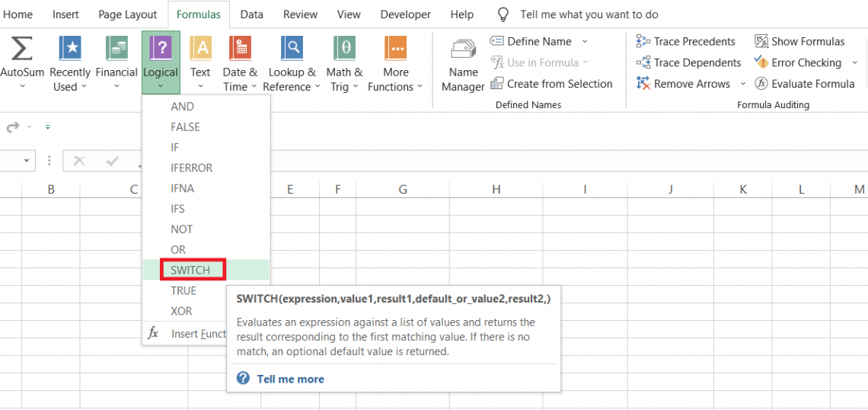Choose IFERROR in the Logical list
This screenshot has height=410, width=868.
point(192,168)
